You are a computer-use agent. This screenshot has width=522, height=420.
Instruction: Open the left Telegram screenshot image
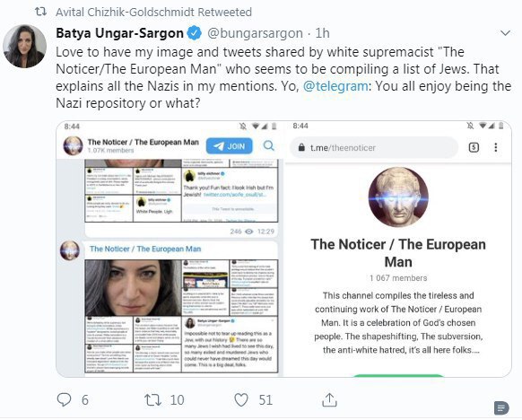[170, 249]
